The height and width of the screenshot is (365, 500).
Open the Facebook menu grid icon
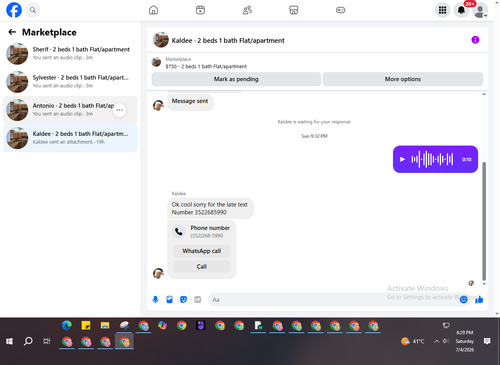pos(442,10)
